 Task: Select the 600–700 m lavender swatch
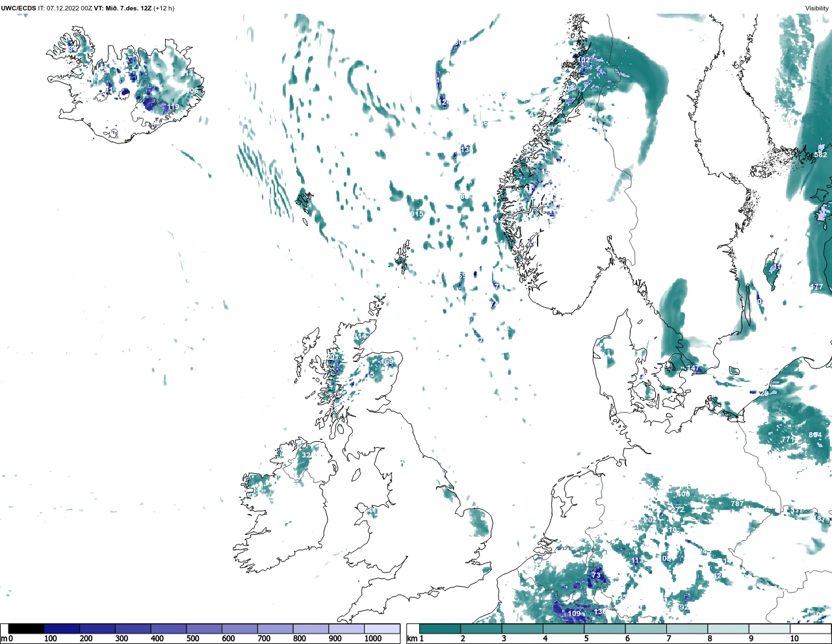(x=240, y=629)
